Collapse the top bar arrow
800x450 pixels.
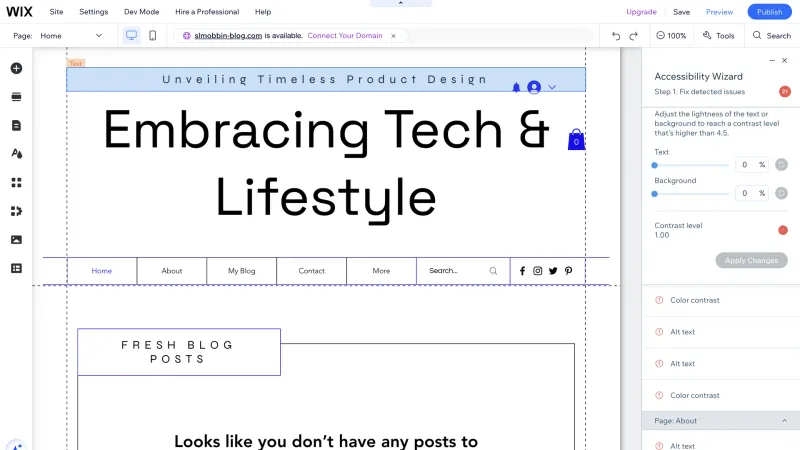click(401, 3)
